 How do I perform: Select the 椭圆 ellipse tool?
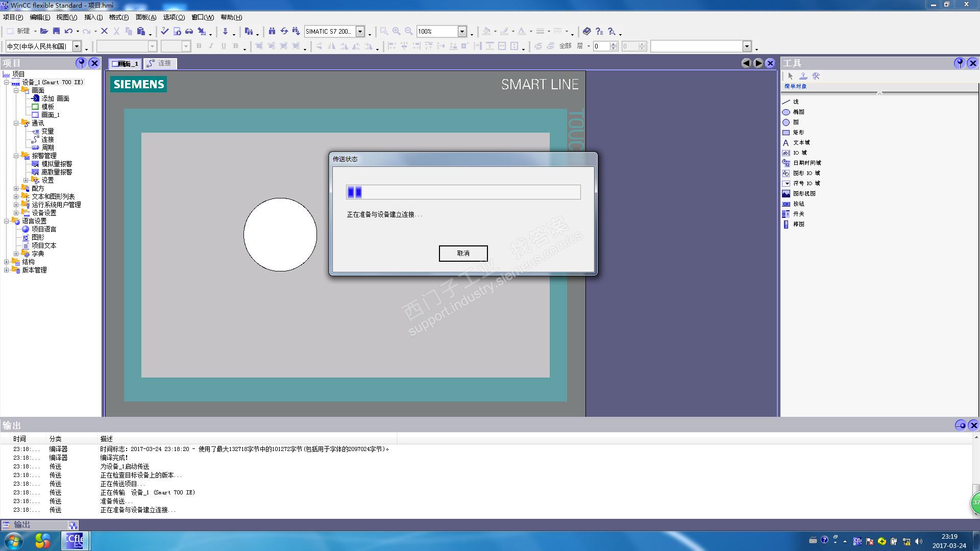[x=798, y=112]
